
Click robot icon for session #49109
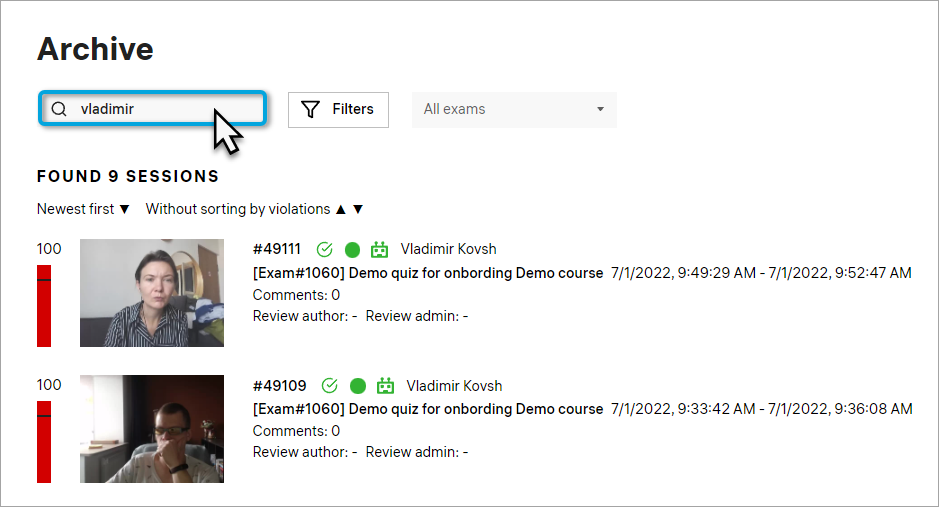click(x=385, y=386)
